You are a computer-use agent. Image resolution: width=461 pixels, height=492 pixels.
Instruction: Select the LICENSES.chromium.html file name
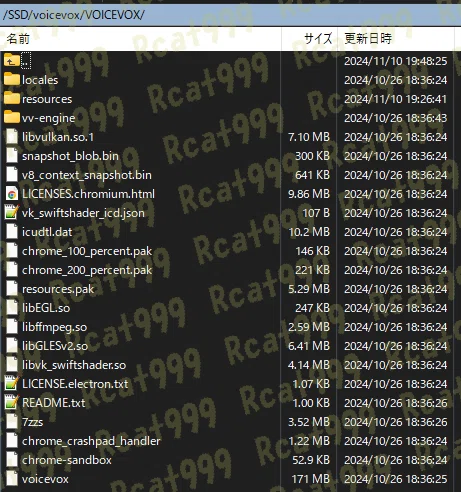[x=88, y=194]
